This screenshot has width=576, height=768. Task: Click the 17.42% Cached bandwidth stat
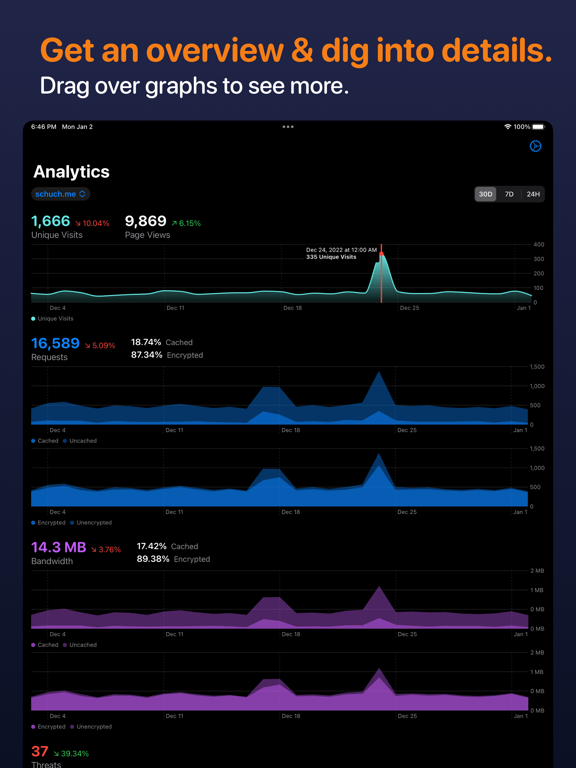pos(167,546)
